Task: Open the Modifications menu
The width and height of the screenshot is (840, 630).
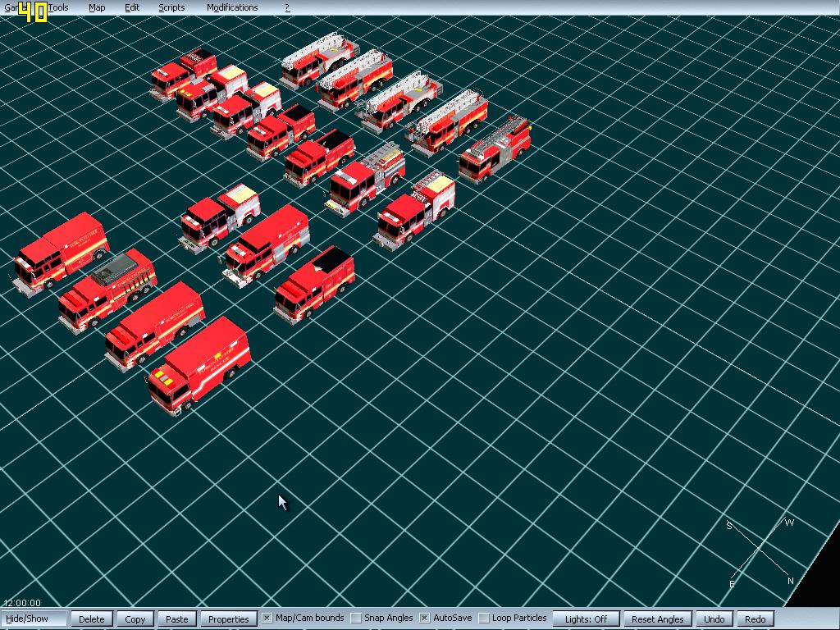Action: pyautogui.click(x=232, y=7)
